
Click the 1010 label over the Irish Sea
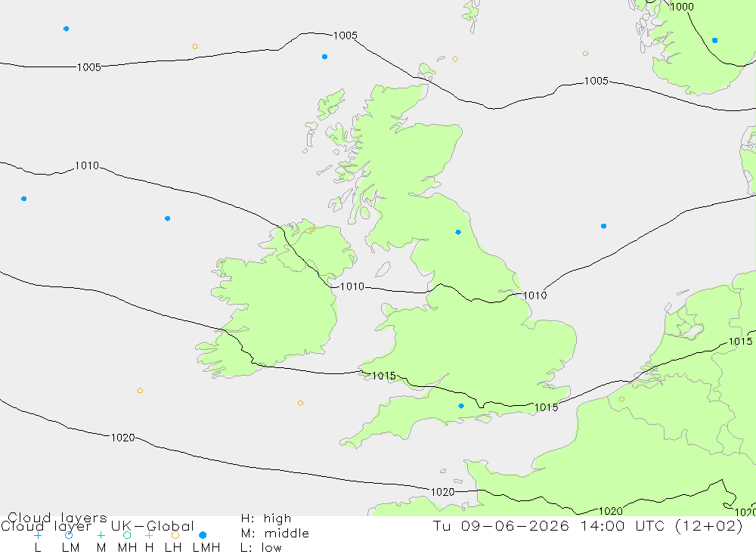point(352,287)
